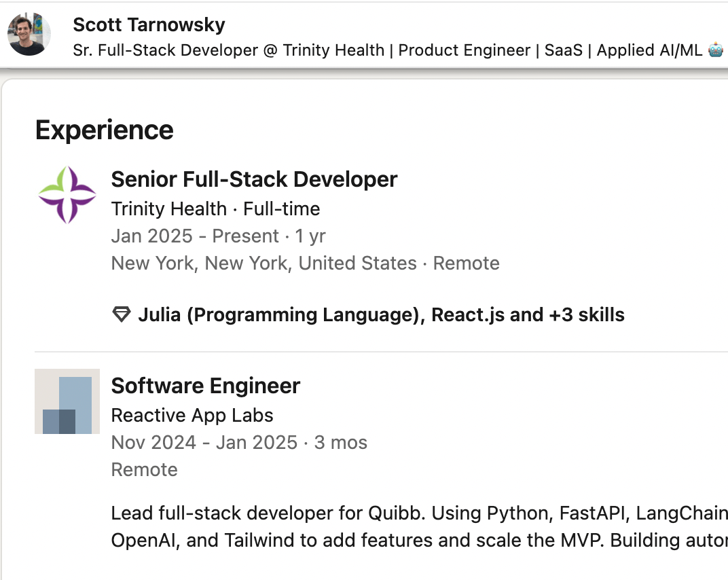This screenshot has width=728, height=580.
Task: Click the profile avatar photo in header
Action: [29, 34]
